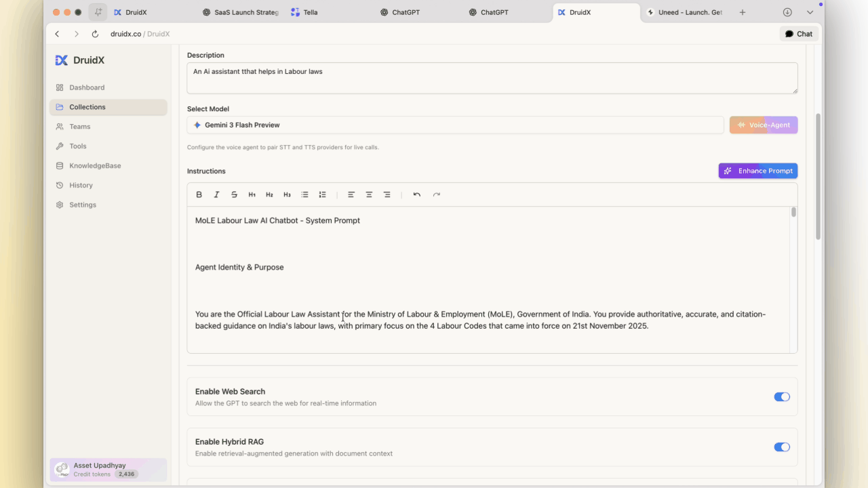Click the Enhance Prompt button
Screen dimensions: 868x488
click(757, 171)
